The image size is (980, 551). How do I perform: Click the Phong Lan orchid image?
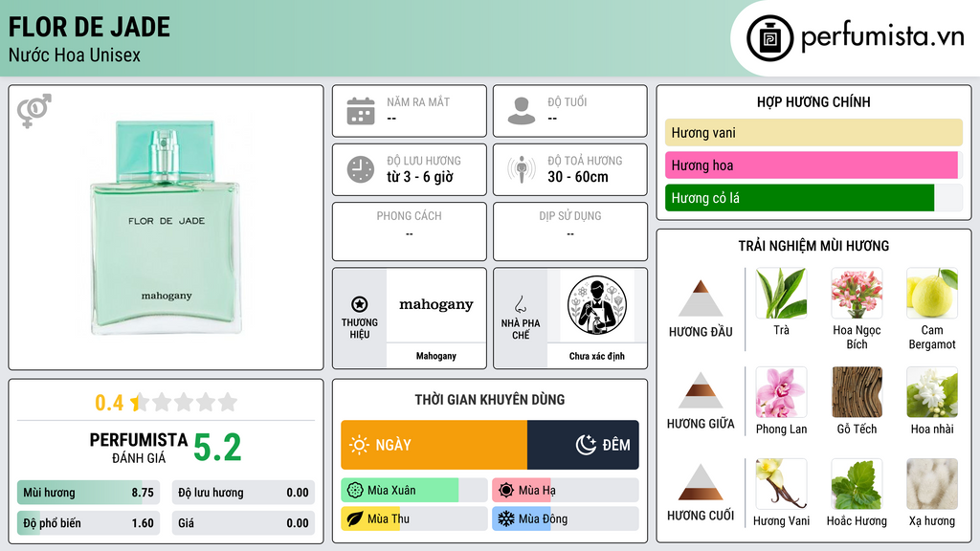(x=781, y=392)
